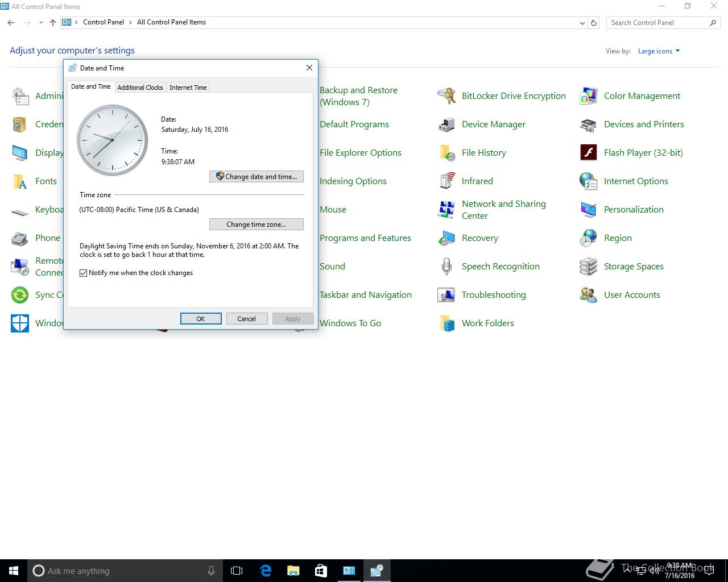Open the Troubleshooting icon
Viewport: 728px width, 582px height.
(446, 295)
